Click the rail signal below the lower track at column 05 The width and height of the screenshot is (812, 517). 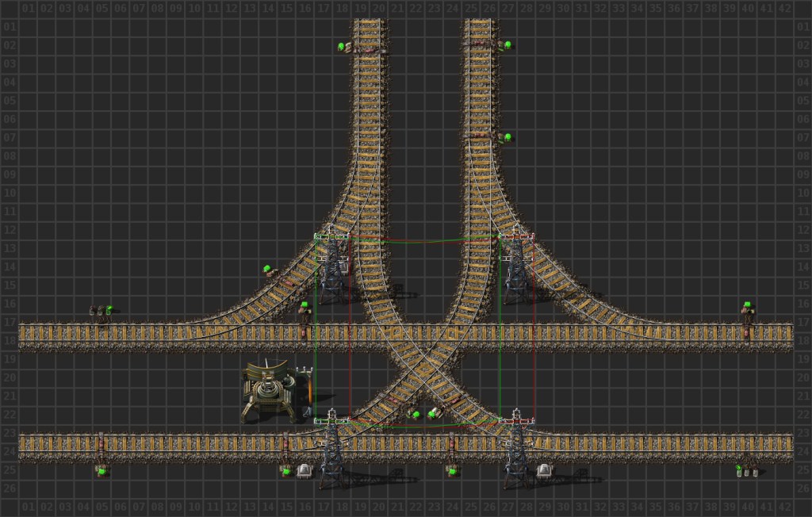102,470
